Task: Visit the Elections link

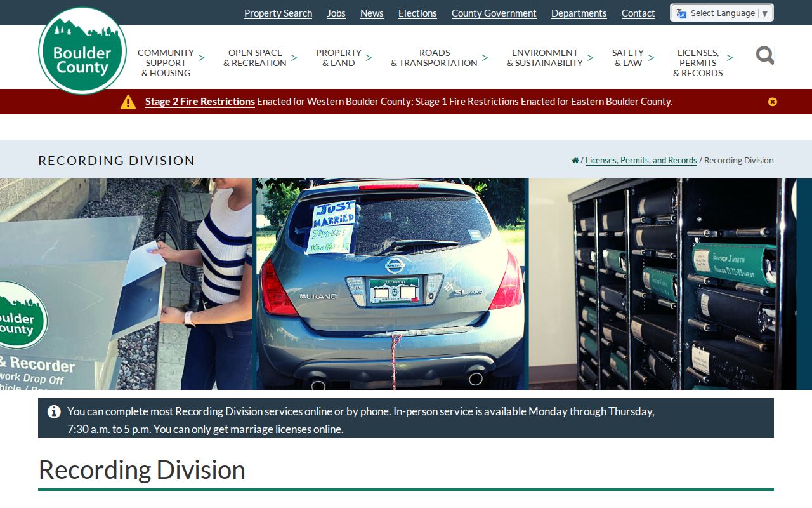Action: point(417,13)
